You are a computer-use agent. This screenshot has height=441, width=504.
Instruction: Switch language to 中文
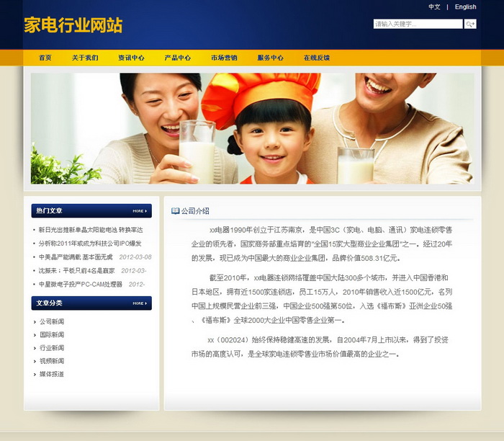434,7
